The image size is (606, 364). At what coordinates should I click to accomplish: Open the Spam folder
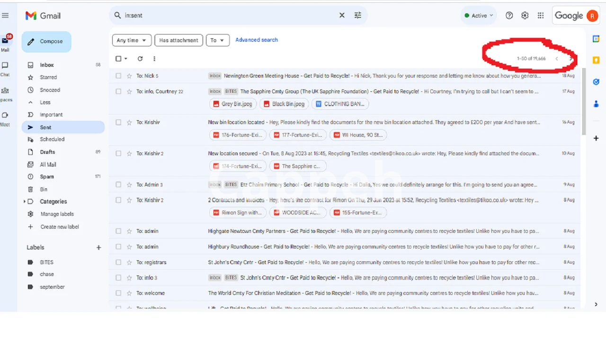pyautogui.click(x=47, y=177)
